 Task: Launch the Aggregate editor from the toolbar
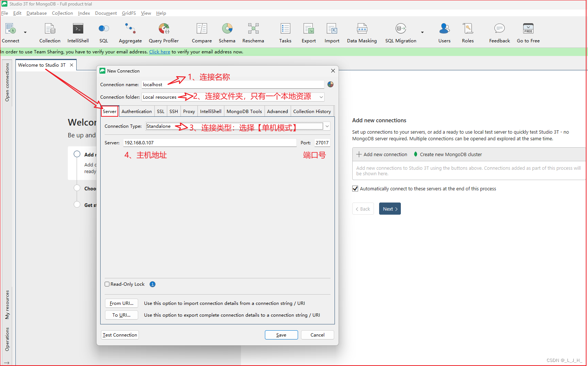point(130,33)
